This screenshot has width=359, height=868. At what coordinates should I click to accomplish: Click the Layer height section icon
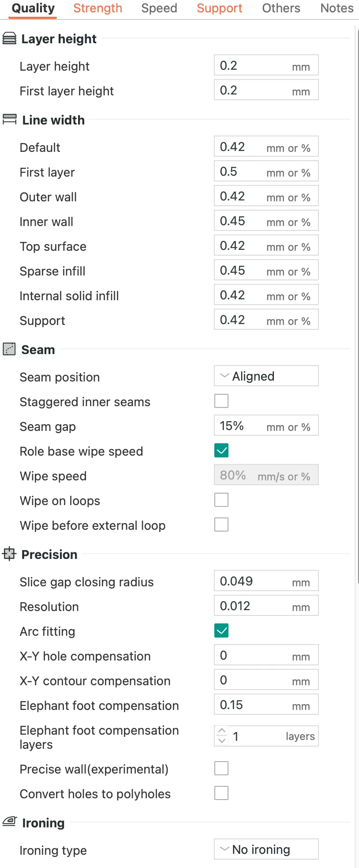coord(9,39)
